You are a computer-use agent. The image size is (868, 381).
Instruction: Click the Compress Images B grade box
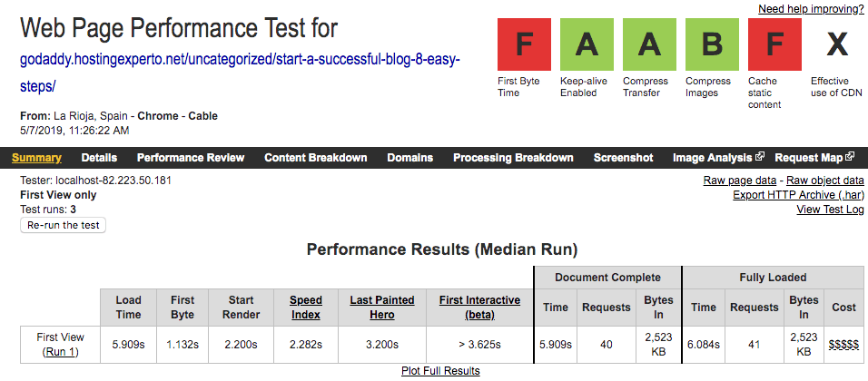(x=712, y=44)
